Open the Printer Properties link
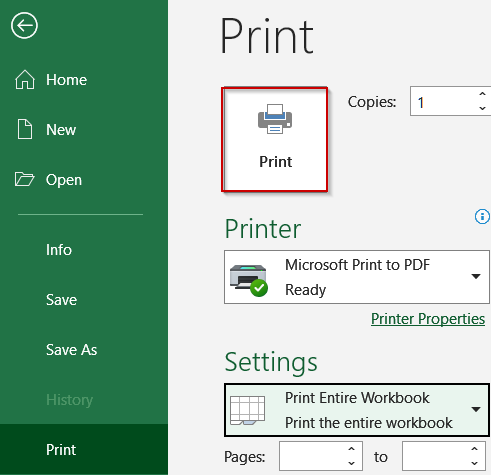Image resolution: width=491 pixels, height=475 pixels. pyautogui.click(x=428, y=319)
